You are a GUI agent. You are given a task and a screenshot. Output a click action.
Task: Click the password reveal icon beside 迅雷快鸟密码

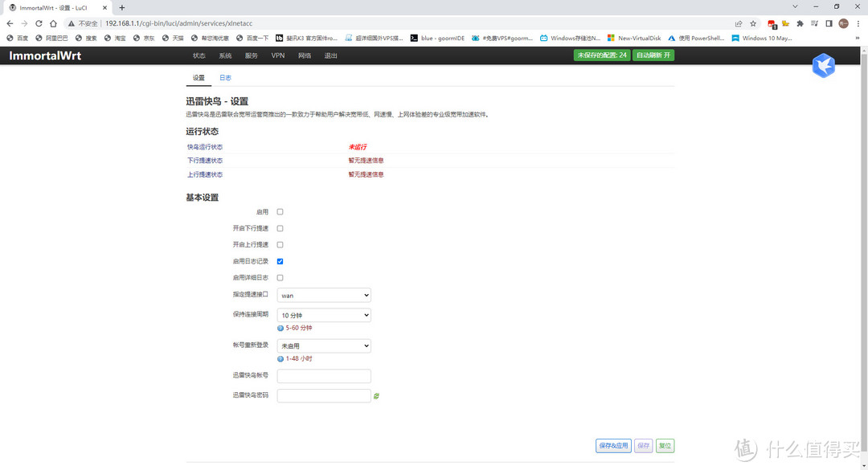[376, 396]
